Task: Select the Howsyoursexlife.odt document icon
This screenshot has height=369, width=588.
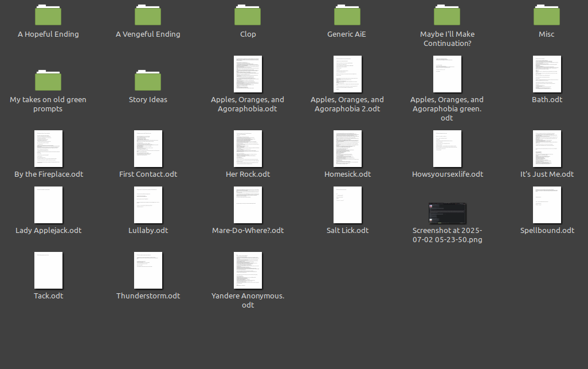Action: click(448, 149)
